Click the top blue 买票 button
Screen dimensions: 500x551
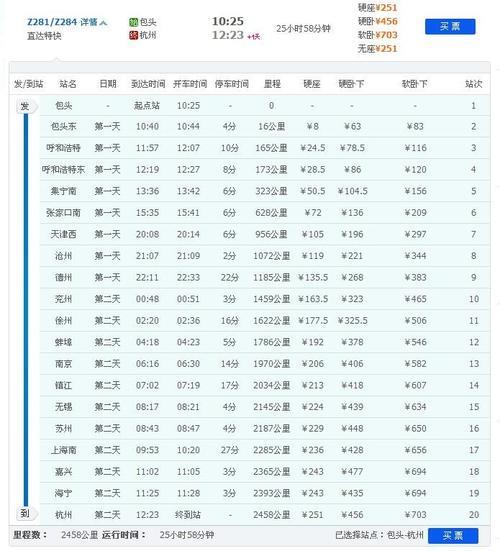pos(450,26)
